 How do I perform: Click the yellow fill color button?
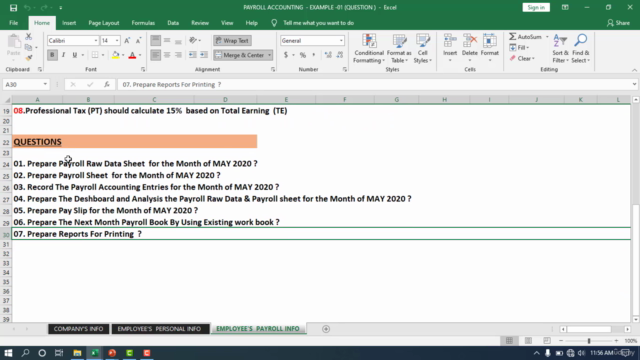[116, 55]
